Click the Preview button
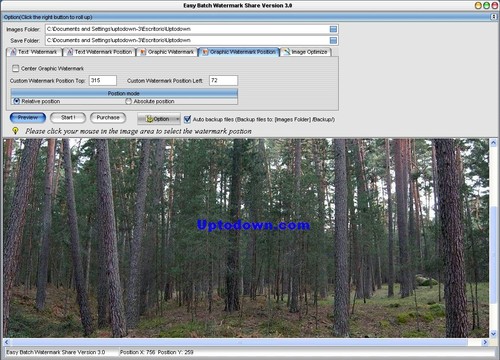The image size is (500, 360). click(28, 118)
